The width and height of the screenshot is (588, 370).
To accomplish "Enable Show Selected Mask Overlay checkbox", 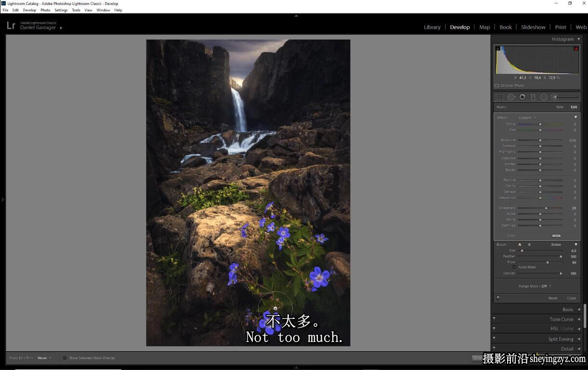I will pyautogui.click(x=65, y=358).
